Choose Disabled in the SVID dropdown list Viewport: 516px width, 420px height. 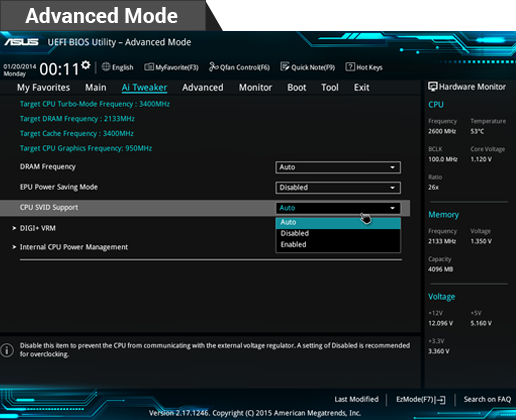tap(338, 233)
